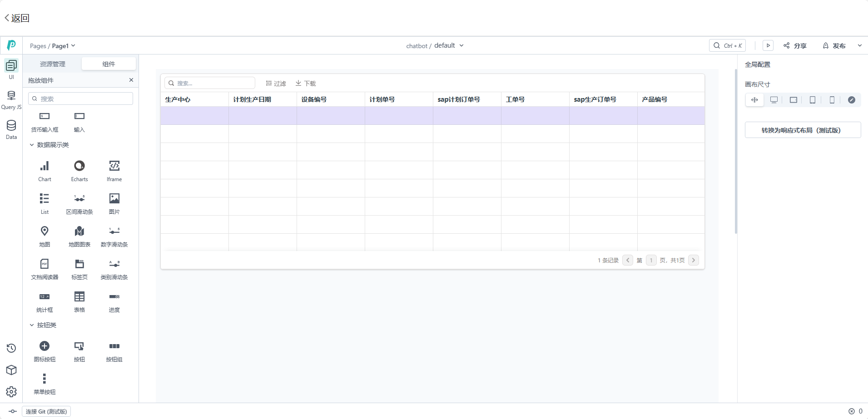Select the mobile canvas size option
The width and height of the screenshot is (868, 419).
[832, 100]
